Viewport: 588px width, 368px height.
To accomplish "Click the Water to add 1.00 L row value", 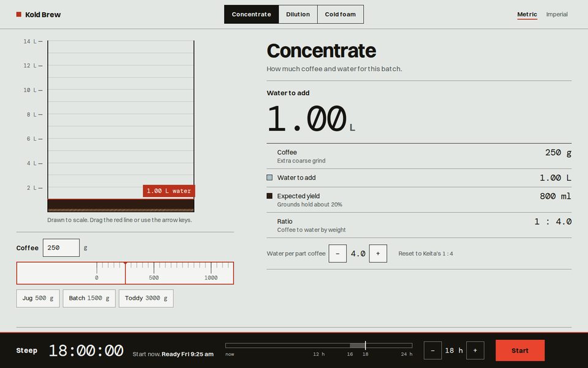I will tap(556, 178).
